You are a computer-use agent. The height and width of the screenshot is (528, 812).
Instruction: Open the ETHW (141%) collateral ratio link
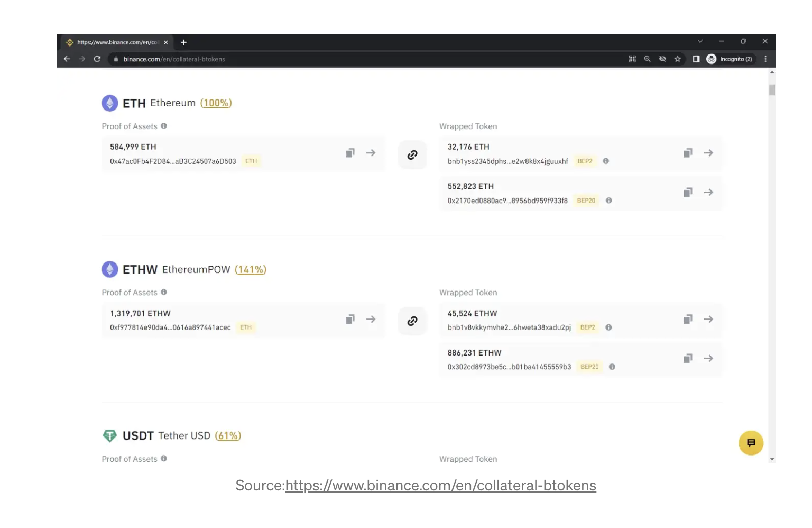tap(251, 269)
